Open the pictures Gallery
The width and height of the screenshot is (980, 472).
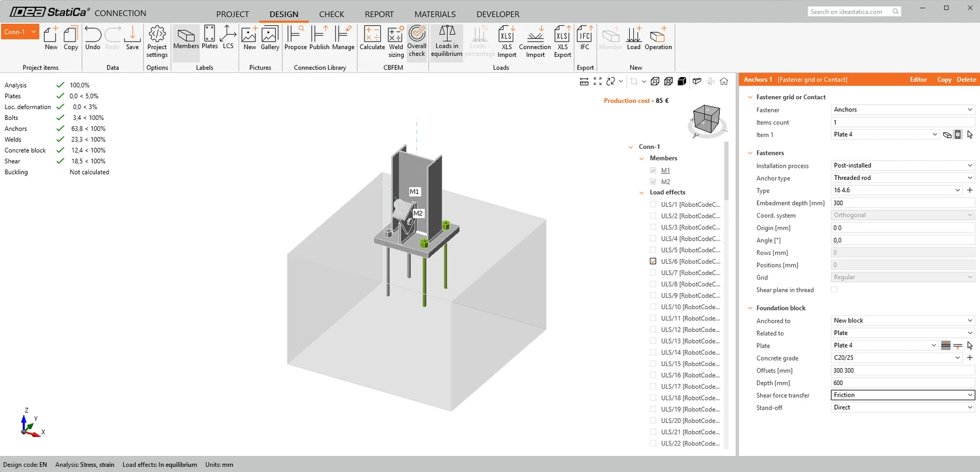coord(270,38)
